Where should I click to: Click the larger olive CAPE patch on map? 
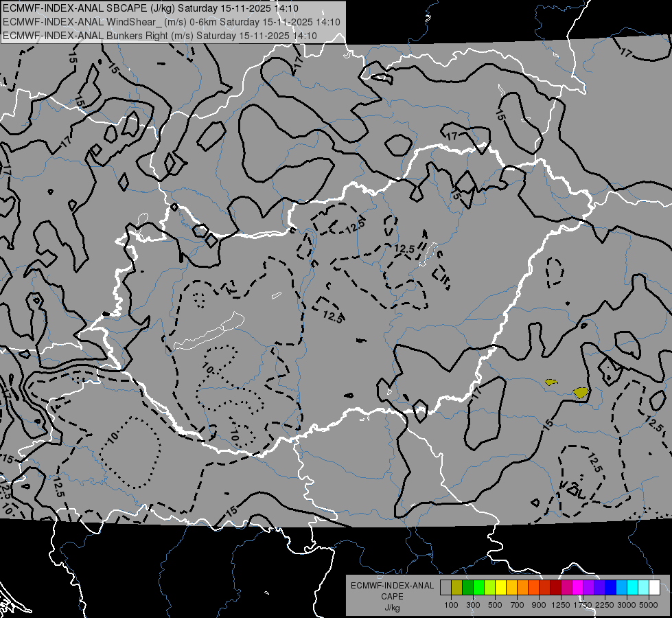[x=581, y=392]
